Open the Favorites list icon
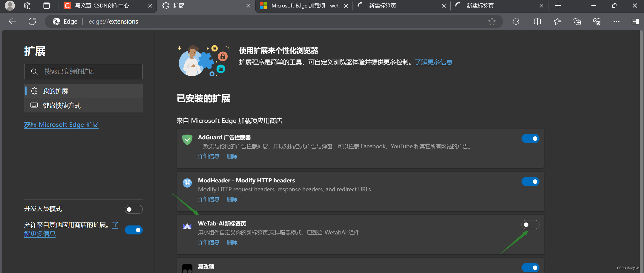 click(x=557, y=22)
